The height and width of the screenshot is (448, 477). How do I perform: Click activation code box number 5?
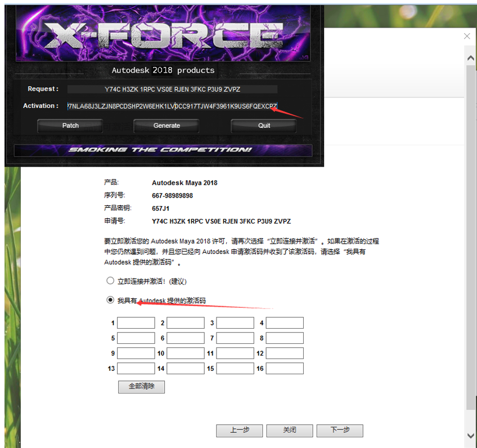click(x=136, y=338)
